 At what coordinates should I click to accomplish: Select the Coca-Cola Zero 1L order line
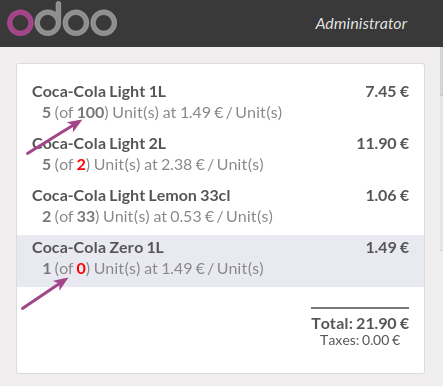pyautogui.click(x=220, y=261)
